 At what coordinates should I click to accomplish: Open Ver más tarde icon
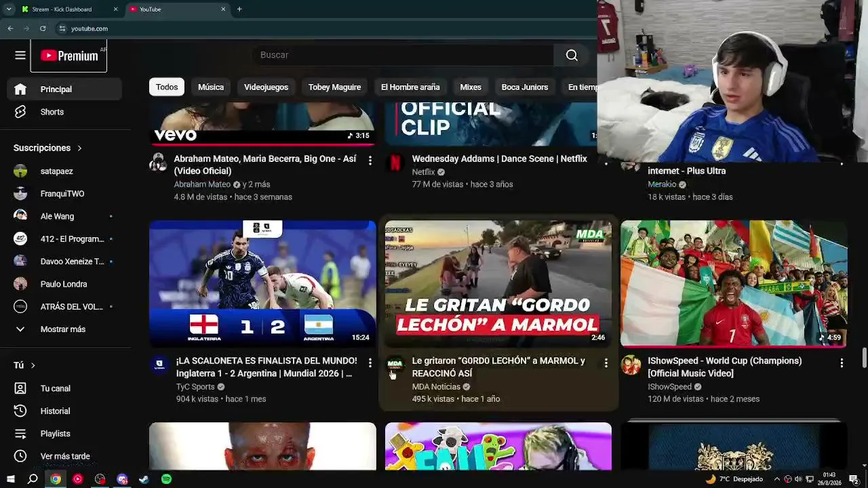coord(20,456)
